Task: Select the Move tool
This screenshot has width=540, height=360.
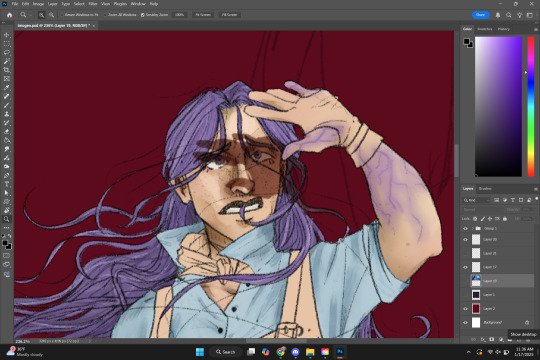Action: click(7, 35)
